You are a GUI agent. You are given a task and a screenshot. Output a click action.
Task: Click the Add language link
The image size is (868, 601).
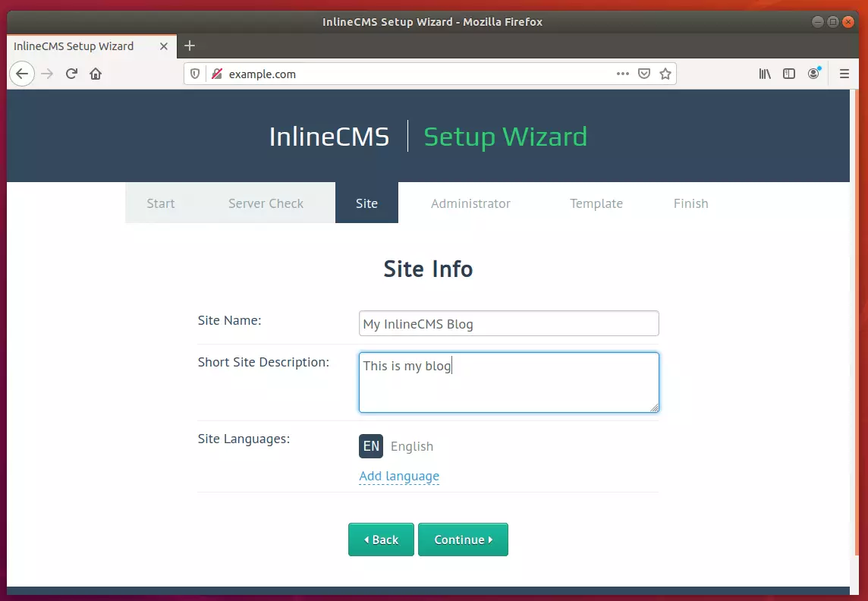(x=399, y=476)
